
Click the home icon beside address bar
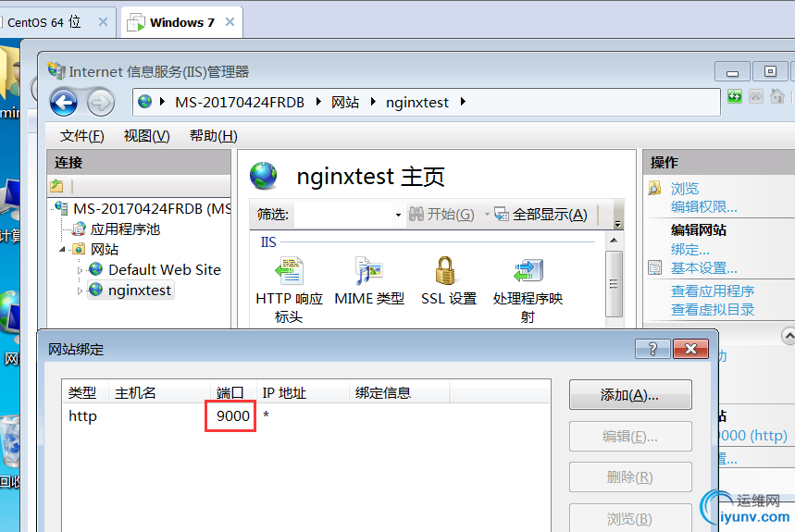click(x=776, y=96)
